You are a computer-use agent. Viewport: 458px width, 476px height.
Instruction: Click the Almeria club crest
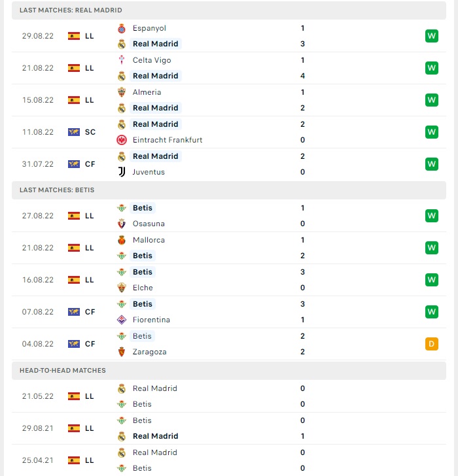[x=122, y=92]
